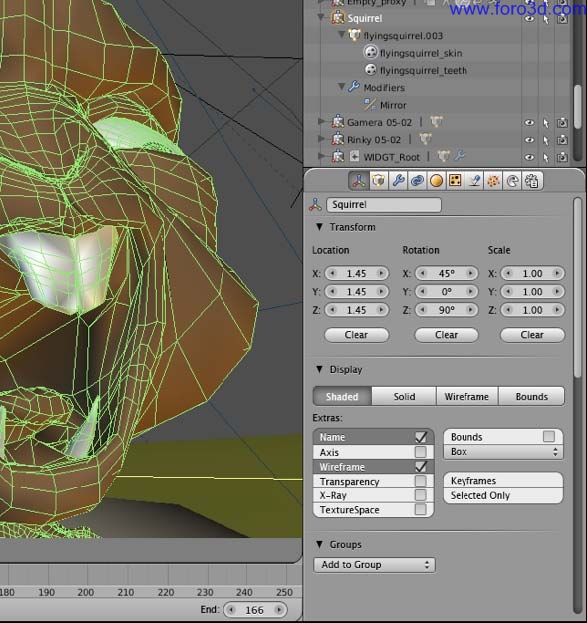Screen dimensions: 587x623
Task: Click the Gamera 05-02 object icon
Action: tap(338, 122)
